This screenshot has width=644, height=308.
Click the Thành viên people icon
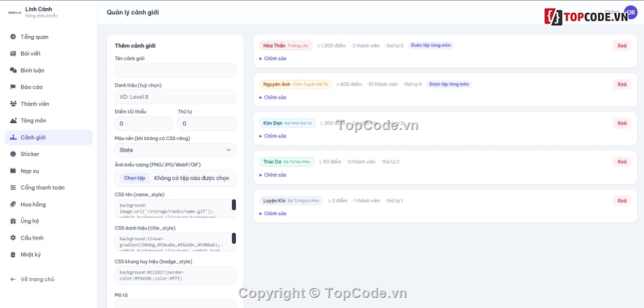click(x=13, y=104)
